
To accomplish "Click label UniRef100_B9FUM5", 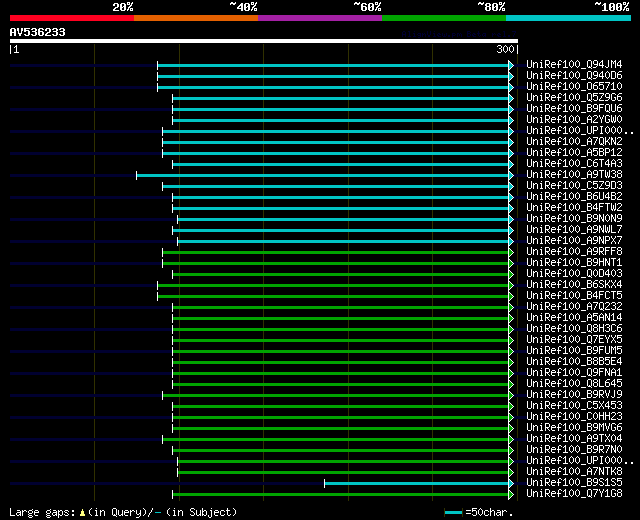I will tap(574, 351).
